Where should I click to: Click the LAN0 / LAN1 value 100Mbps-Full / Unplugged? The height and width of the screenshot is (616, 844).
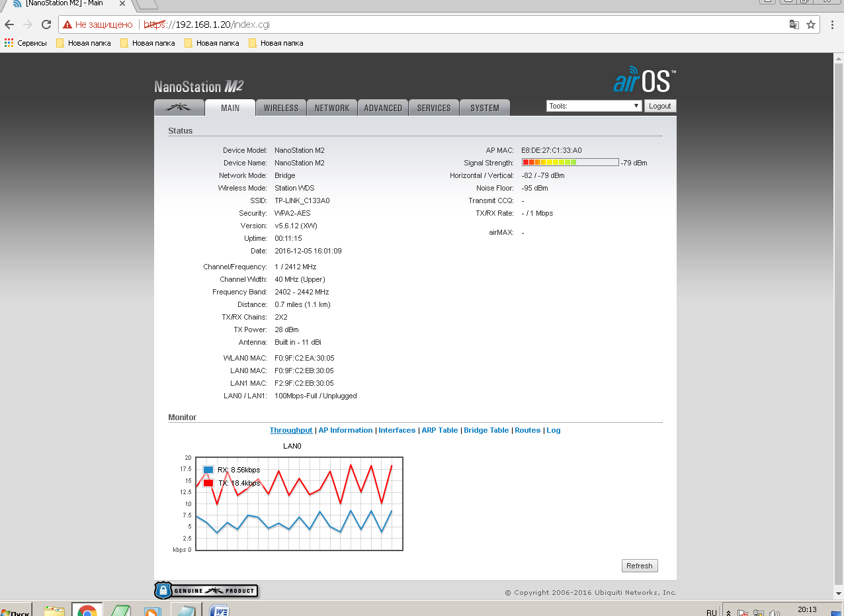pyautogui.click(x=316, y=396)
